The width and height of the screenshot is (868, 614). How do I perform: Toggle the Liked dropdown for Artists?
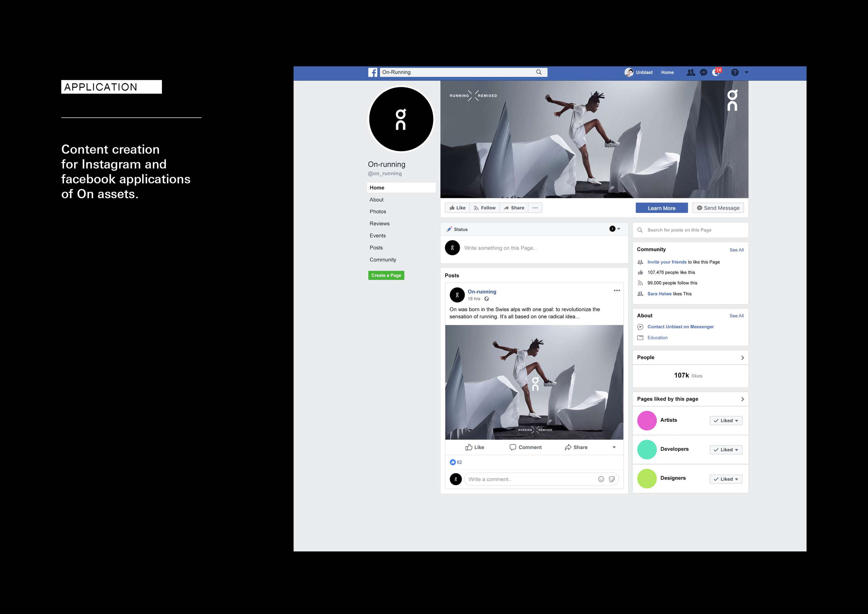pos(726,421)
